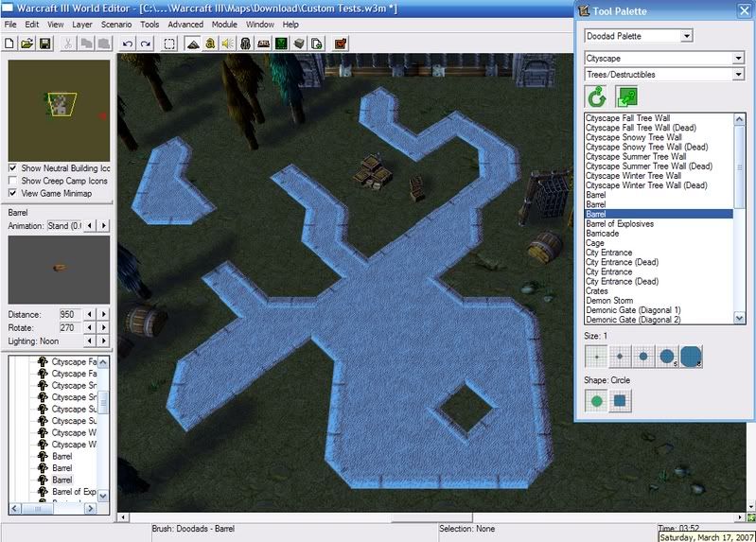
Task: Choose the Square brush shape
Action: coord(620,401)
